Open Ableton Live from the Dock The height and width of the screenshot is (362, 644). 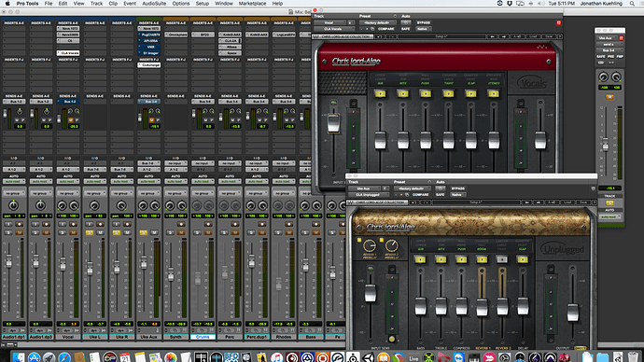point(413,357)
